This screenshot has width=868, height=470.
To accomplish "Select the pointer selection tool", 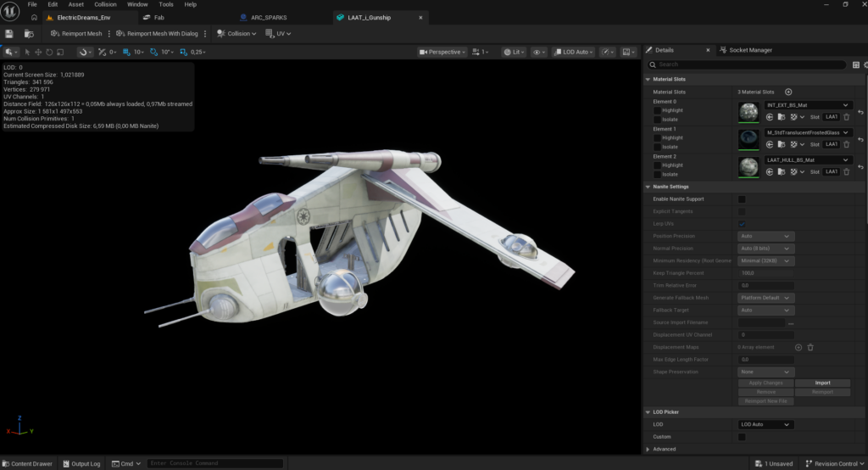I will click(27, 52).
